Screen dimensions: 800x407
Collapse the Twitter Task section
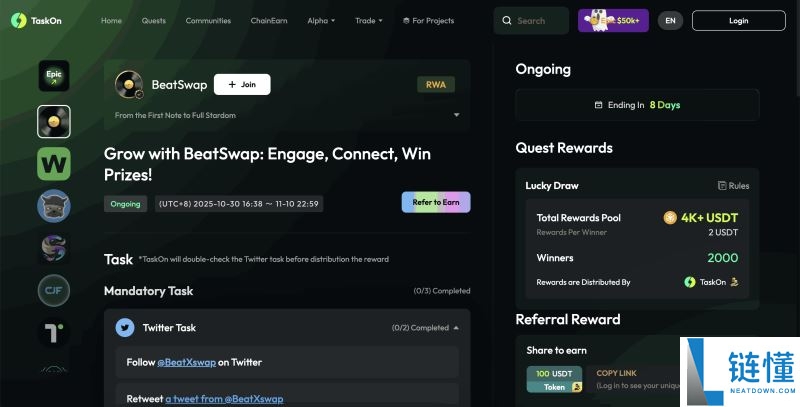click(456, 328)
